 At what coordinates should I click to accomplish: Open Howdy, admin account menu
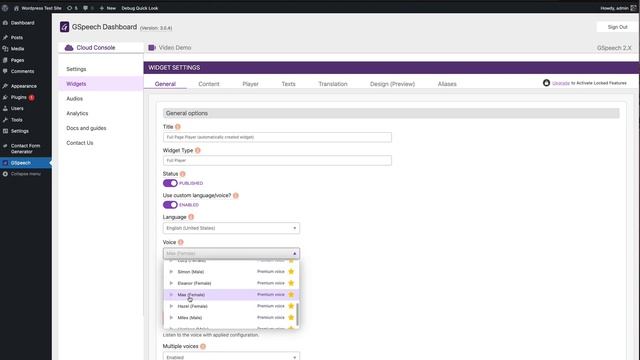coord(618,8)
